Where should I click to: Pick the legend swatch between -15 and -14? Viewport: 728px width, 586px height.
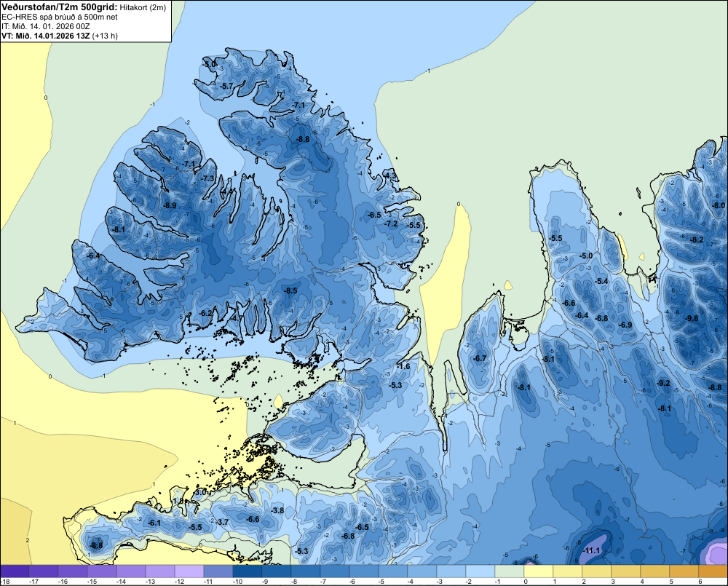click(x=102, y=571)
